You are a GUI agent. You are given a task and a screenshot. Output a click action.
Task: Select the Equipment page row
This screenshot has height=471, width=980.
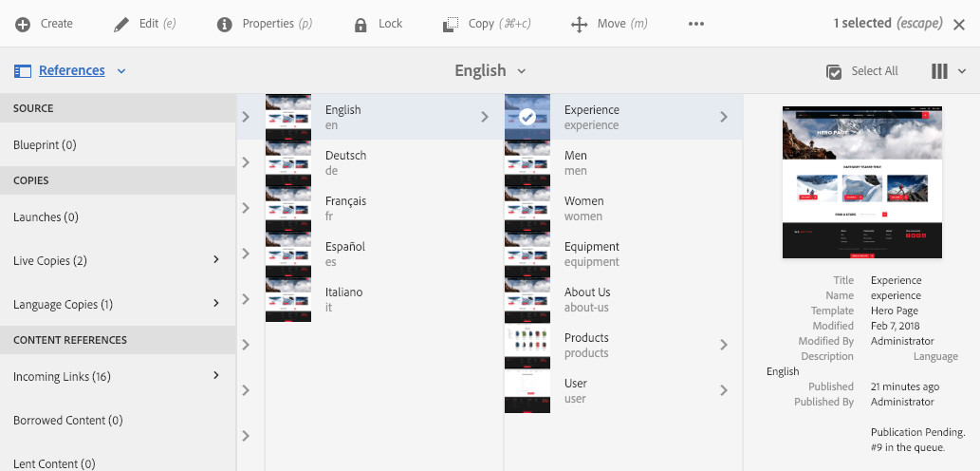623,254
